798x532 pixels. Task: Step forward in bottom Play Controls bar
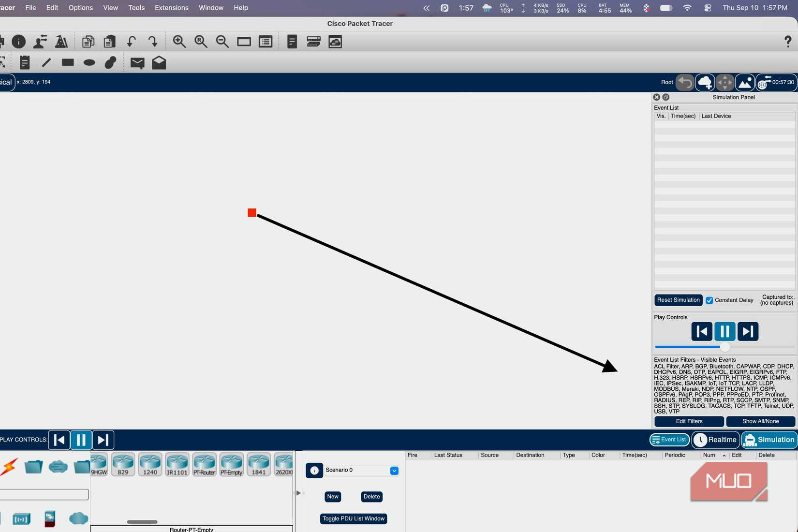click(103, 440)
